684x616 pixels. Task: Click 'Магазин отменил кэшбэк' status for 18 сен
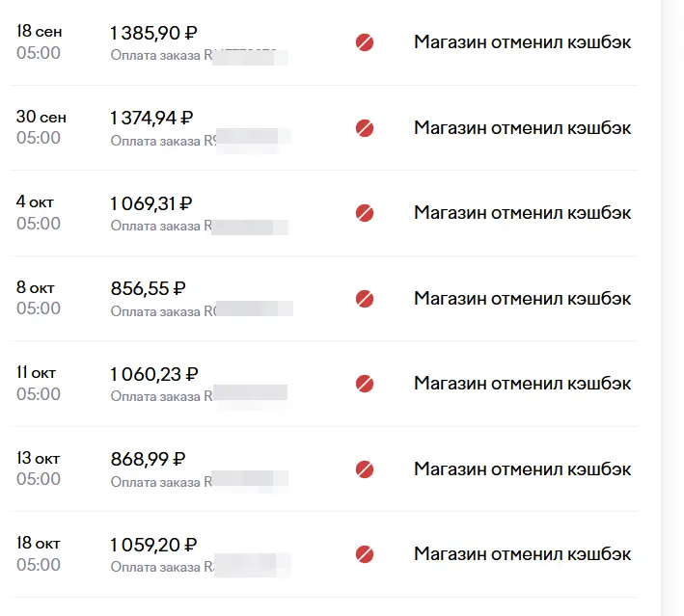coord(522,42)
